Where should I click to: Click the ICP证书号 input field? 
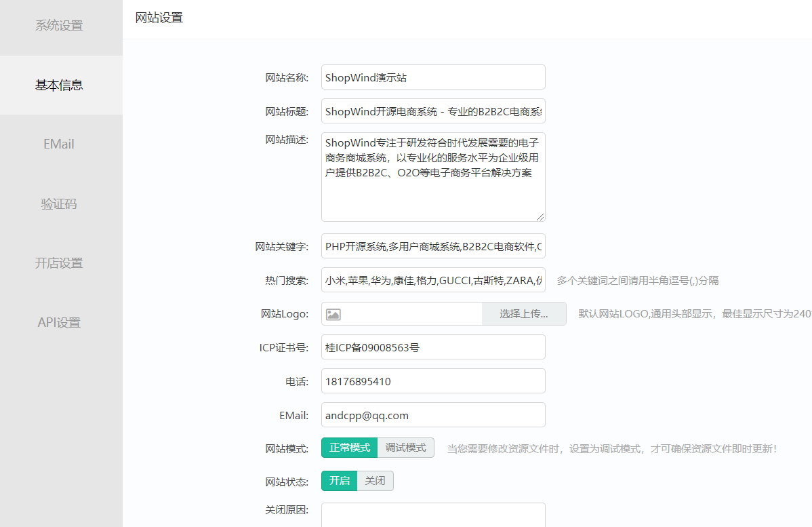point(433,347)
